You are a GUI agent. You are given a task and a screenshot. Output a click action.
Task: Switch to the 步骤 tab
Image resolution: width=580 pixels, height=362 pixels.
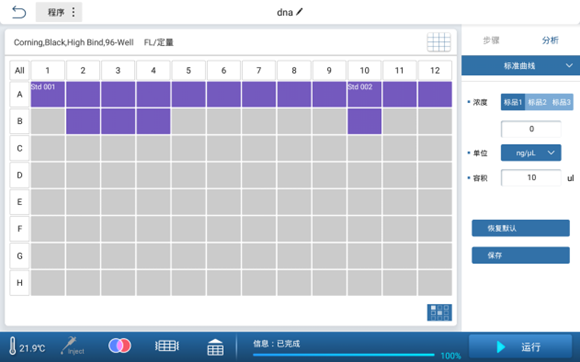point(491,40)
